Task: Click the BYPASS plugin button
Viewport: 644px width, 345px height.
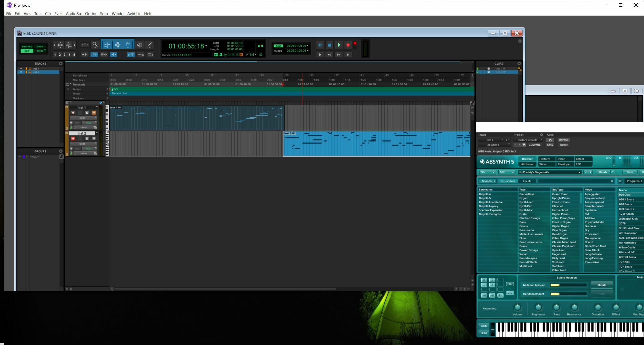Action: [564, 140]
